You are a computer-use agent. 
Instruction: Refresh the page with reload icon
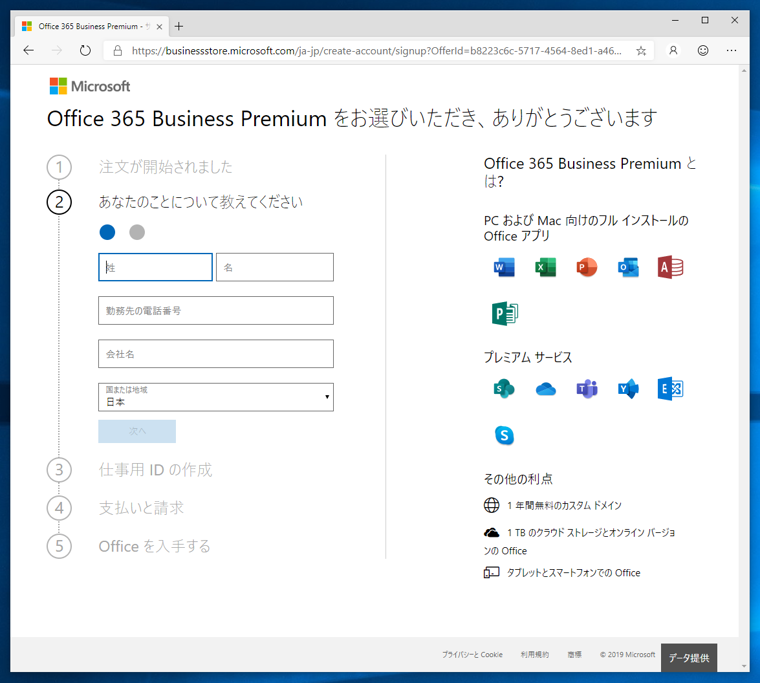(x=85, y=50)
